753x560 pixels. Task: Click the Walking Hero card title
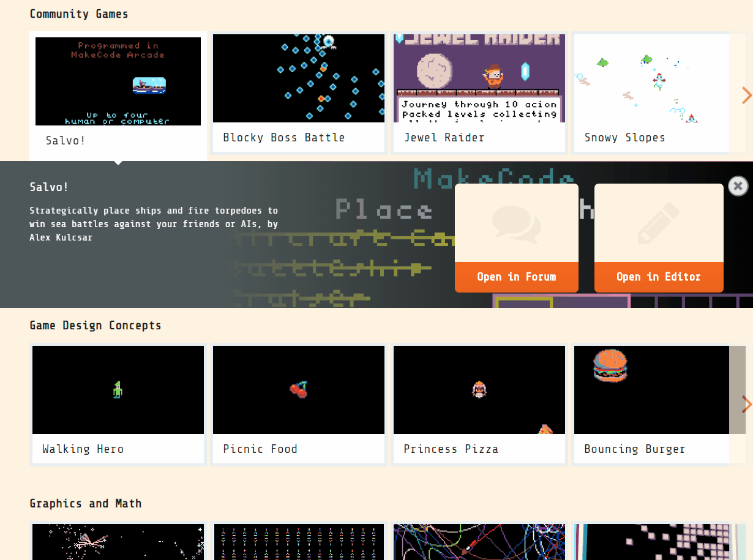click(83, 449)
